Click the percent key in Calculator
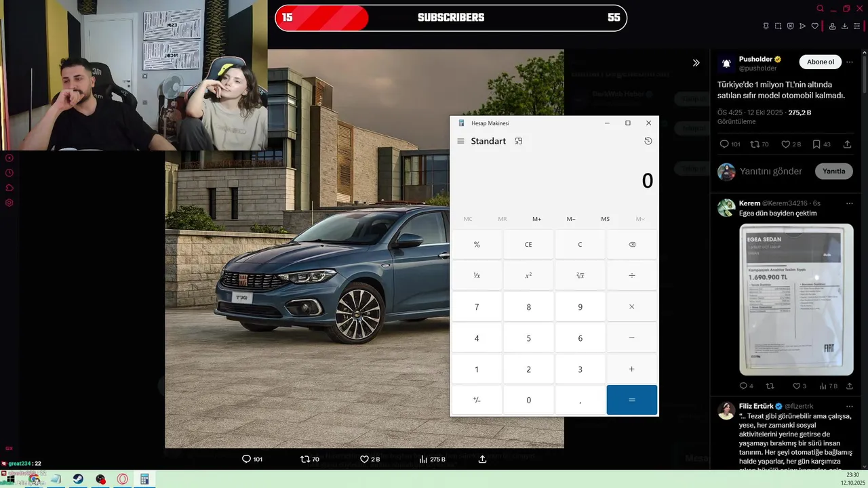The height and width of the screenshot is (488, 868). point(477,245)
